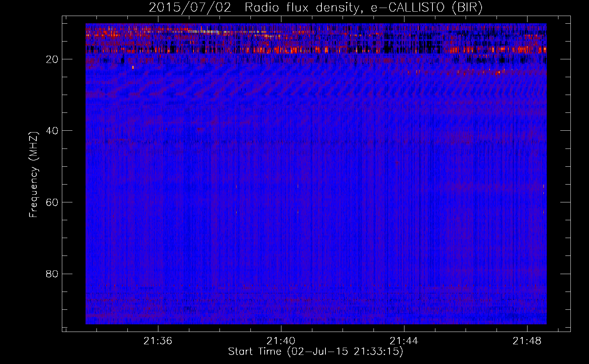Select the 21:48 time tick label

click(x=527, y=341)
